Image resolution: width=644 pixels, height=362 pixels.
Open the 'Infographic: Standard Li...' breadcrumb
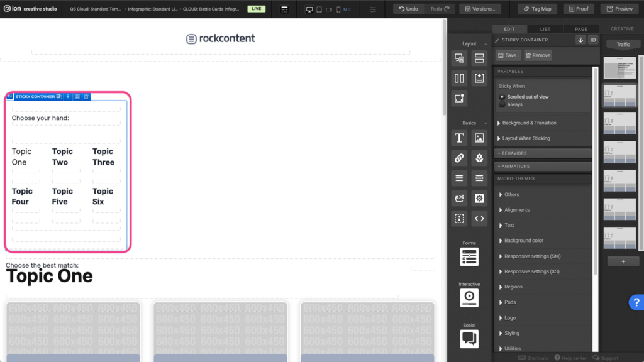[x=153, y=9]
